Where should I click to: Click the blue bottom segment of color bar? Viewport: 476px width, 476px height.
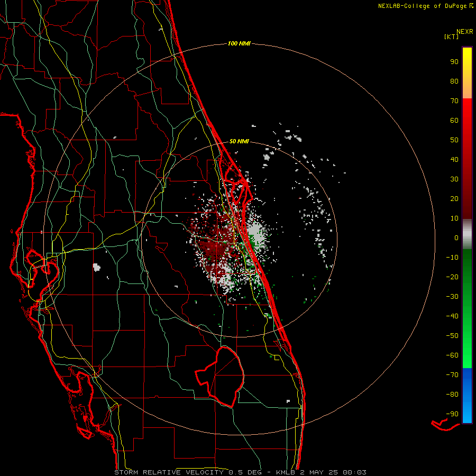point(467,396)
